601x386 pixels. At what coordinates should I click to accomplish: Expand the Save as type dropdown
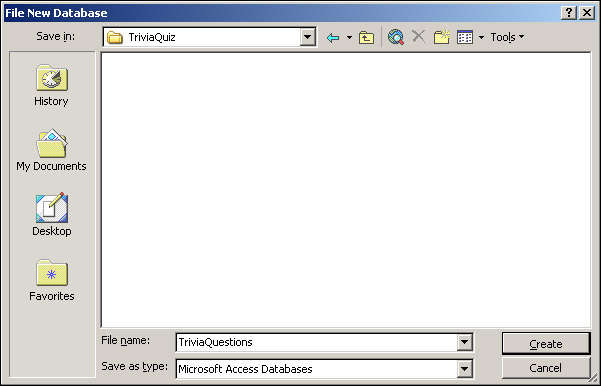[464, 369]
